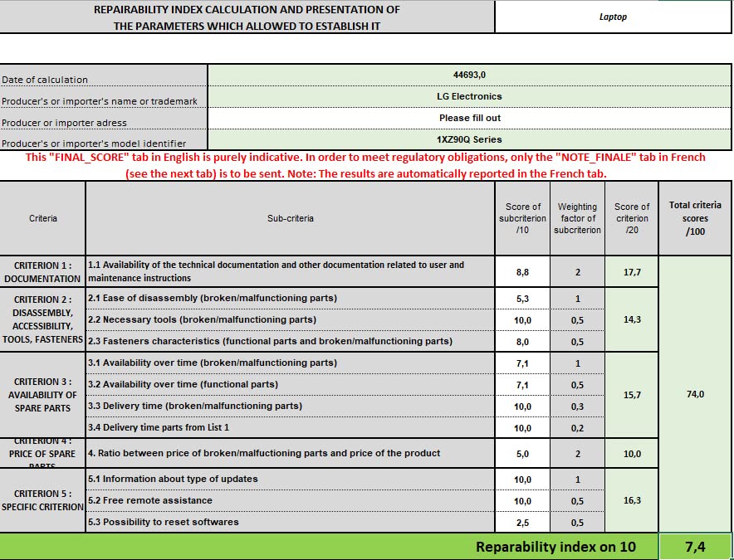Click the 10,0 score for sub-criterion 5.1
This screenshot has width=734, height=560.
tap(522, 480)
